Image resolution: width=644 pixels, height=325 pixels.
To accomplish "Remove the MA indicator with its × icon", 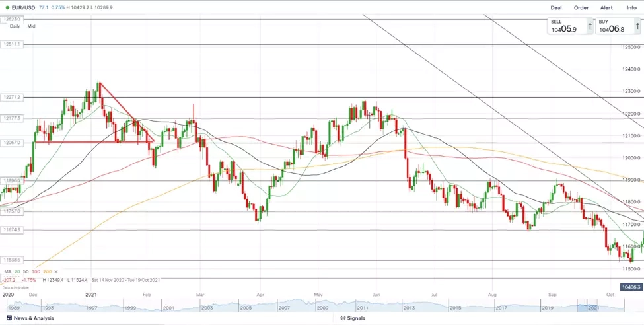I will click(56, 271).
